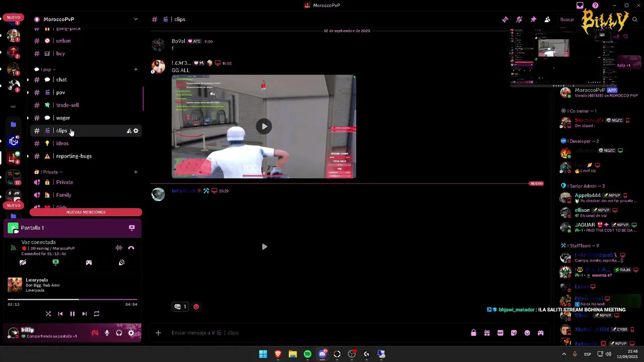644x362 pixels.
Task: Mute the microphone
Action: pos(107,333)
